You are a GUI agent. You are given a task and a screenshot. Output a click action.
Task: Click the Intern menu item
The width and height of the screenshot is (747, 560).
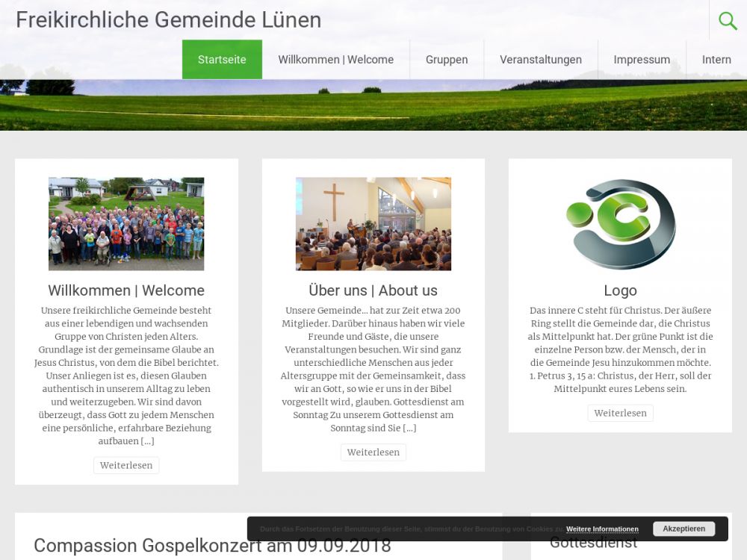[716, 60]
